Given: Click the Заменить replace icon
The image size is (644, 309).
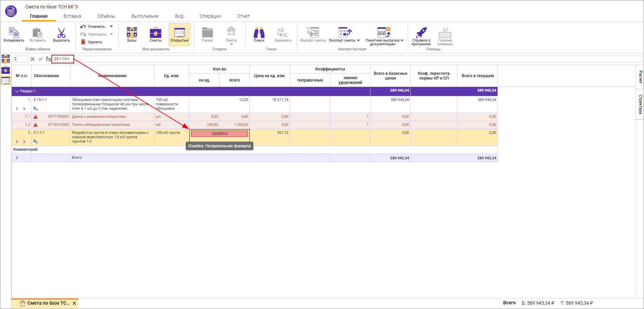Looking at the screenshot, I should tap(283, 33).
